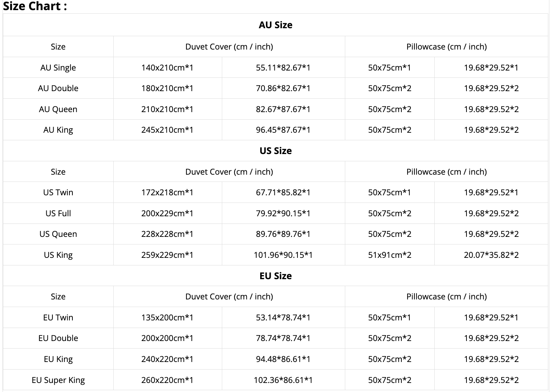Click the US Size section heading
Image resolution: width=553 pixels, height=392 pixels.
coord(275,151)
